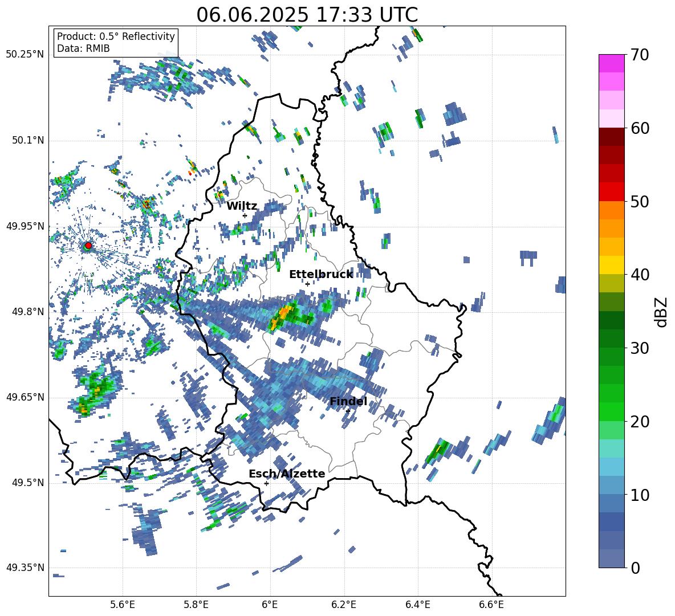Click the Product: 0.5° Reflectivity text
The image size is (675, 616).
click(116, 36)
